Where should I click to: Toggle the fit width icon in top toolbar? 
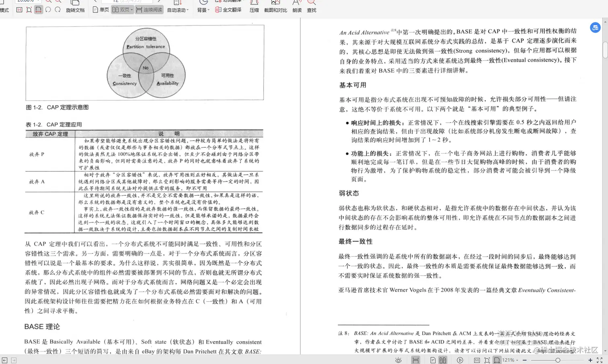(38, 10)
